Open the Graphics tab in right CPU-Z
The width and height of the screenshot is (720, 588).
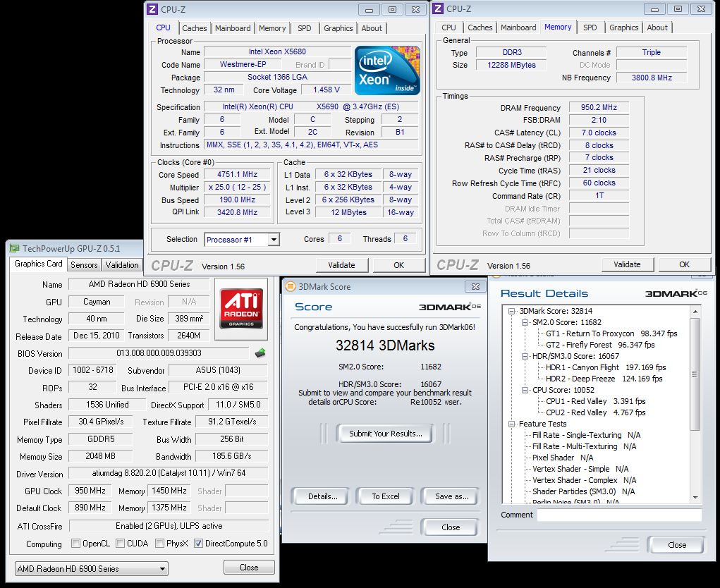point(623,27)
